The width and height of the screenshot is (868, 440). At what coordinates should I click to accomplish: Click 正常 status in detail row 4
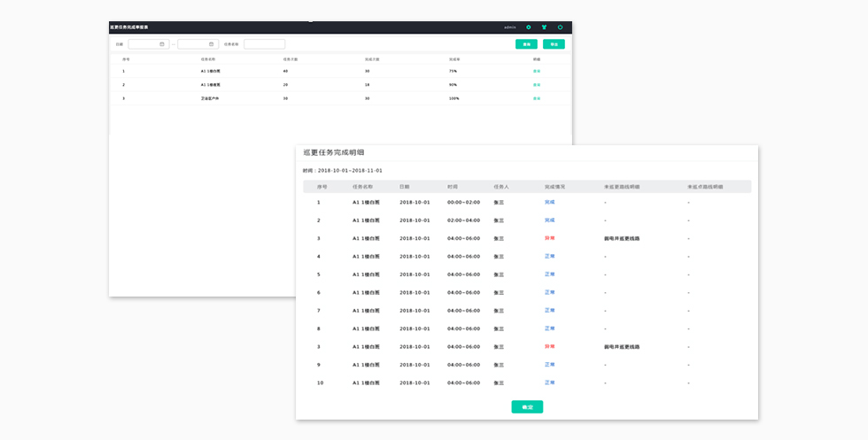pos(550,257)
